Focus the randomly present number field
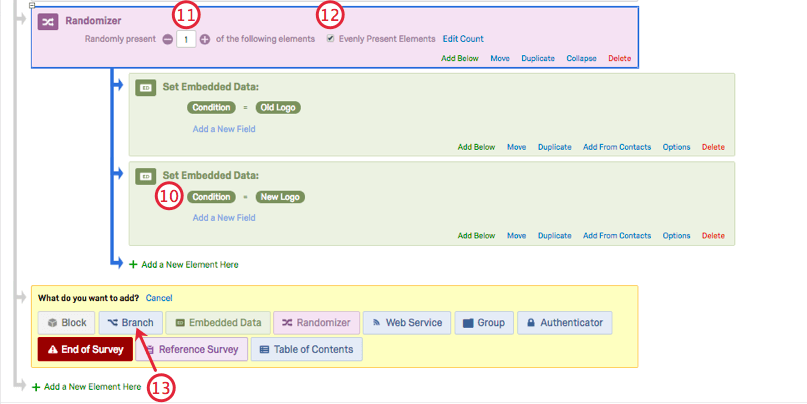Image resolution: width=807 pixels, height=404 pixels. point(186,39)
